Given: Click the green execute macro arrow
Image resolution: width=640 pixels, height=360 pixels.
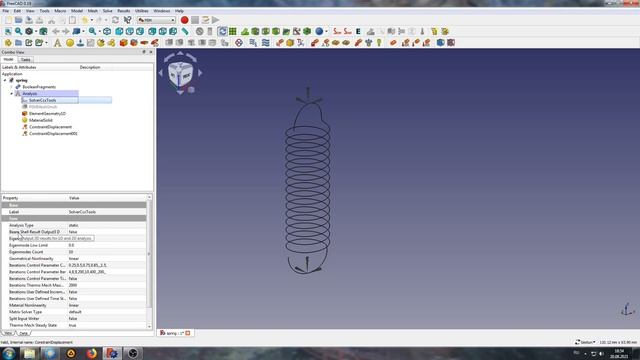Looking at the screenshot, I should (216, 20).
